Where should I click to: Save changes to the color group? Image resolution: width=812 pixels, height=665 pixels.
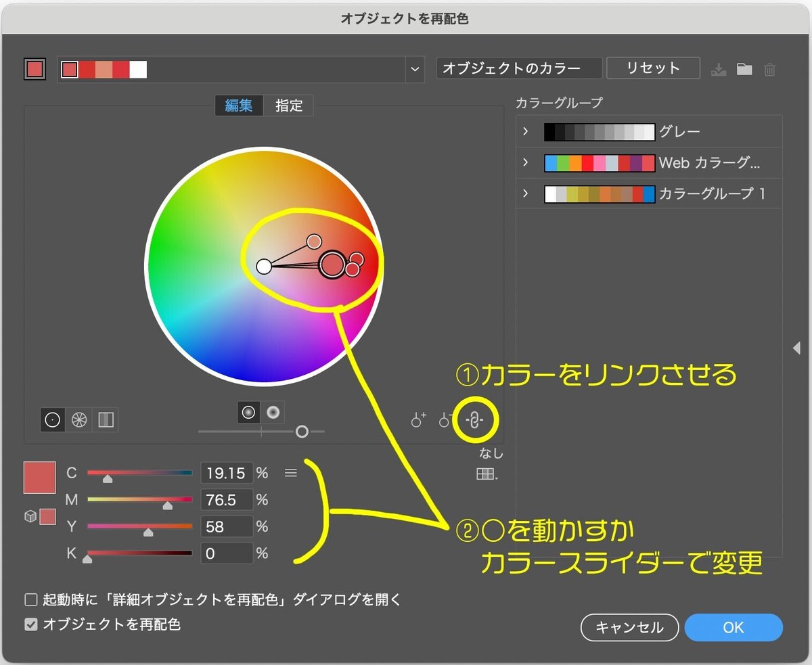pyautogui.click(x=718, y=68)
